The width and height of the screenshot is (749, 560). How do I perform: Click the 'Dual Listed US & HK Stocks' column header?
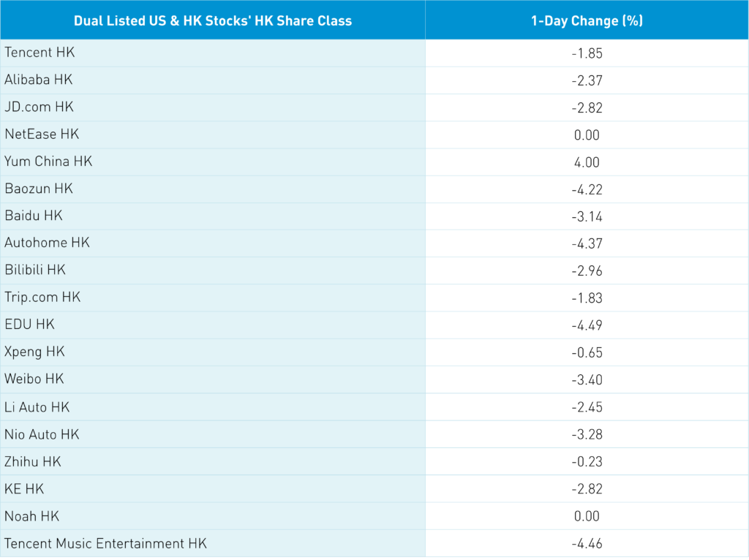point(212,20)
